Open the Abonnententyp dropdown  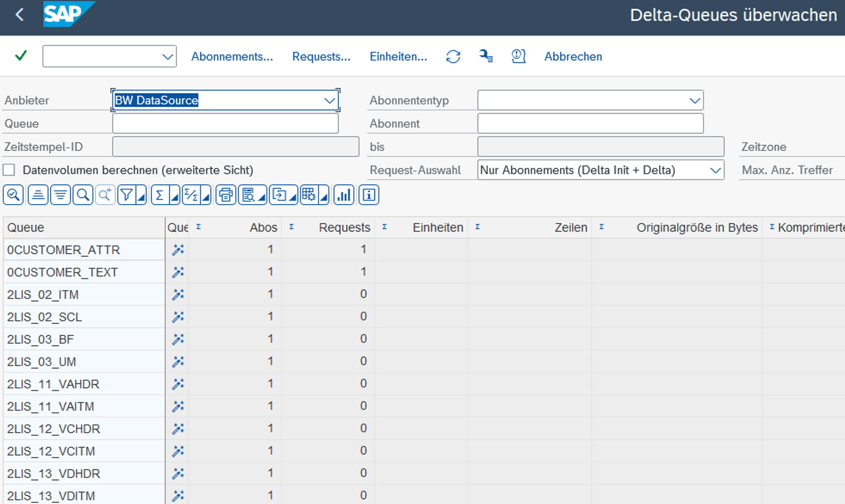(x=694, y=100)
